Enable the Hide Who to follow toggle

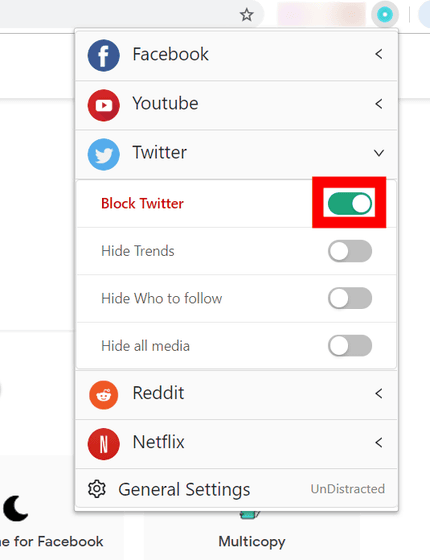coord(350,298)
